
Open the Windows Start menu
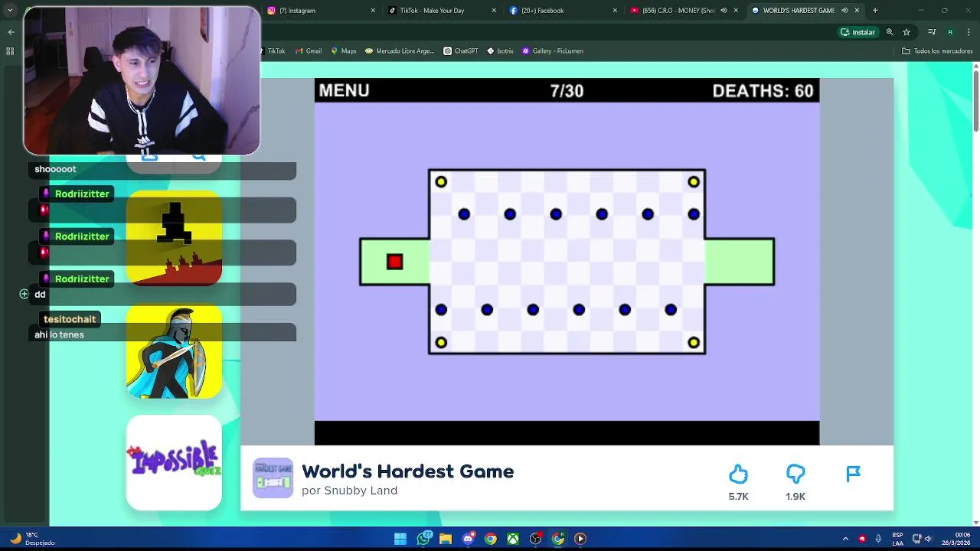400,539
